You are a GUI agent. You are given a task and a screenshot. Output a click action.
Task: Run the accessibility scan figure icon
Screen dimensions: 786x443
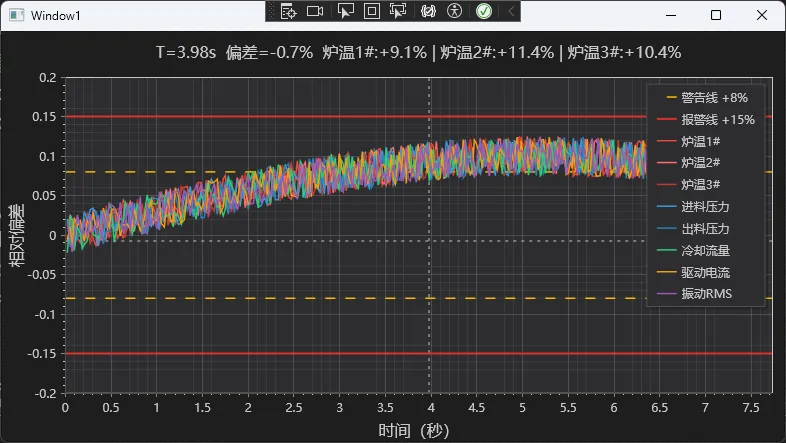pos(455,11)
